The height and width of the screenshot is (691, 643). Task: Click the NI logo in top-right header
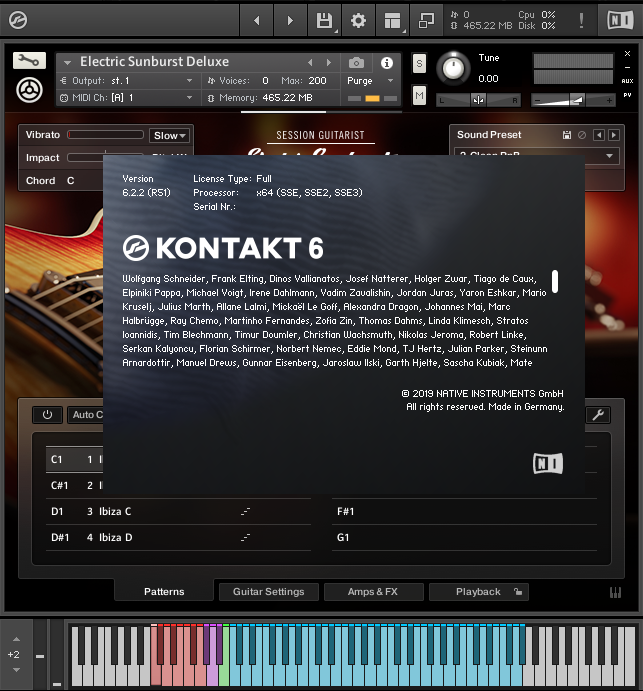(x=621, y=20)
